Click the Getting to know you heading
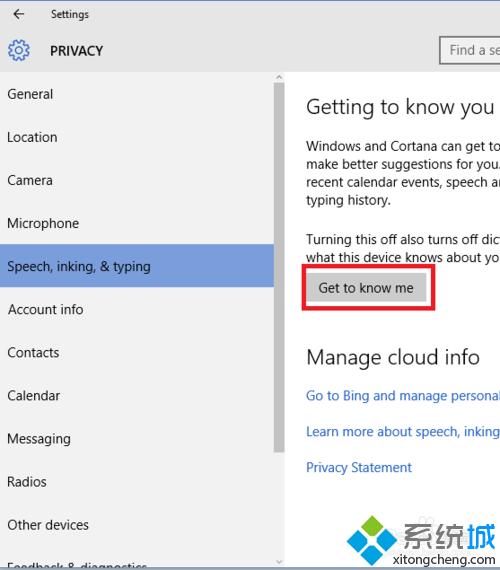 tap(400, 107)
